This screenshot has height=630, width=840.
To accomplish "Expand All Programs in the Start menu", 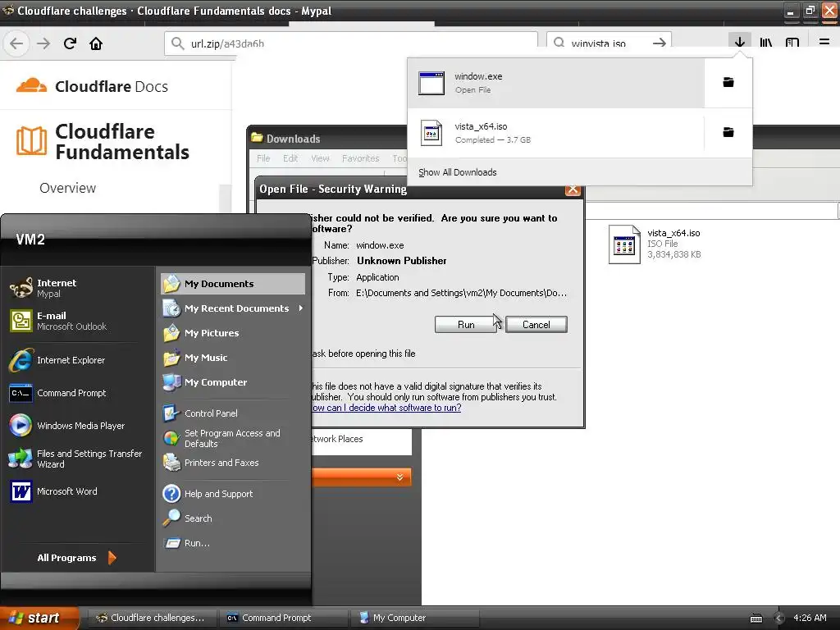I will (x=76, y=558).
